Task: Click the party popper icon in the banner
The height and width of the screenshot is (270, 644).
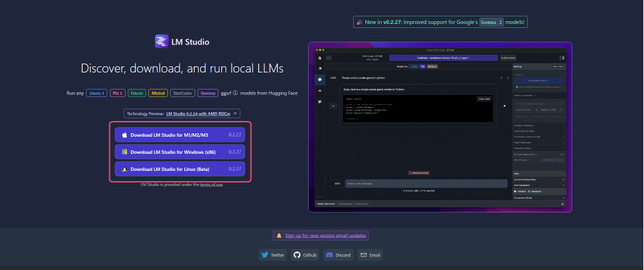Action: (359, 22)
